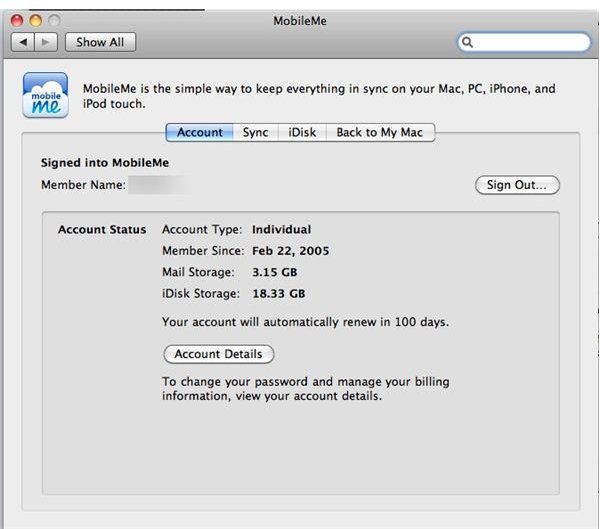Viewport: 600px width, 529px height.
Task: Minimize the window with yellow button
Action: (x=36, y=20)
